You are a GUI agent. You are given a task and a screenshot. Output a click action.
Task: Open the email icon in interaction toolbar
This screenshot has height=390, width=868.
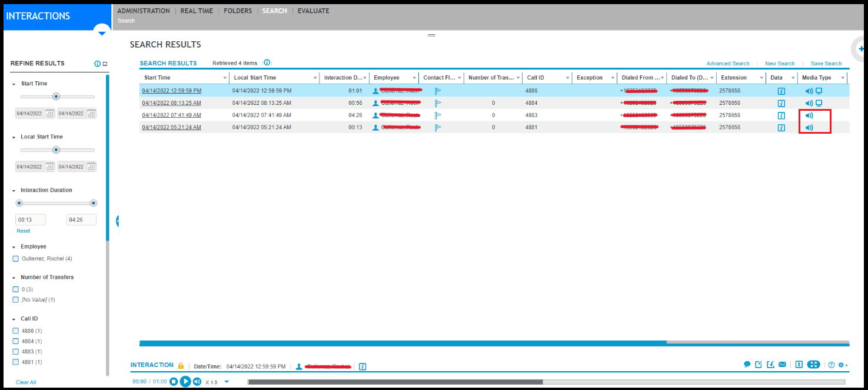click(x=782, y=365)
